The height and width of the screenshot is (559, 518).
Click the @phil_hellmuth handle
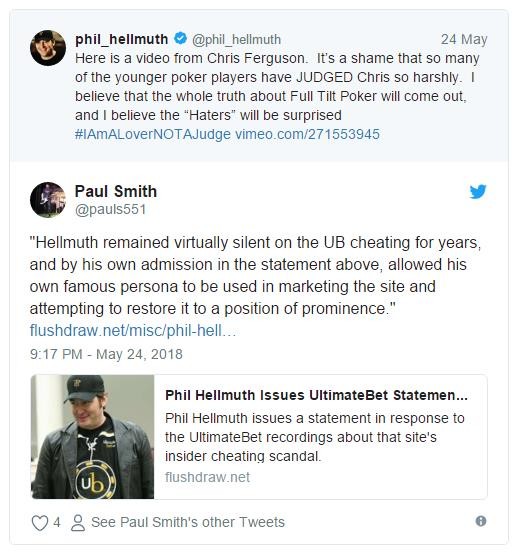[x=236, y=39]
